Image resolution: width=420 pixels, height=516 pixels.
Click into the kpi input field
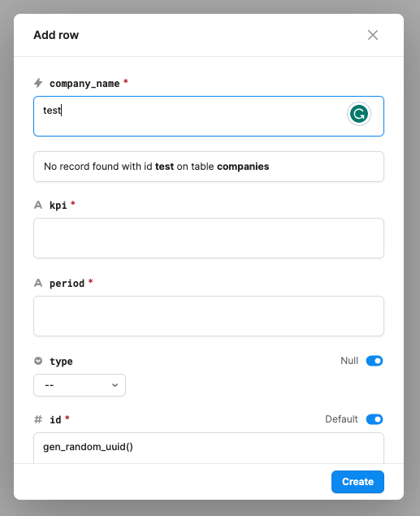pos(209,238)
